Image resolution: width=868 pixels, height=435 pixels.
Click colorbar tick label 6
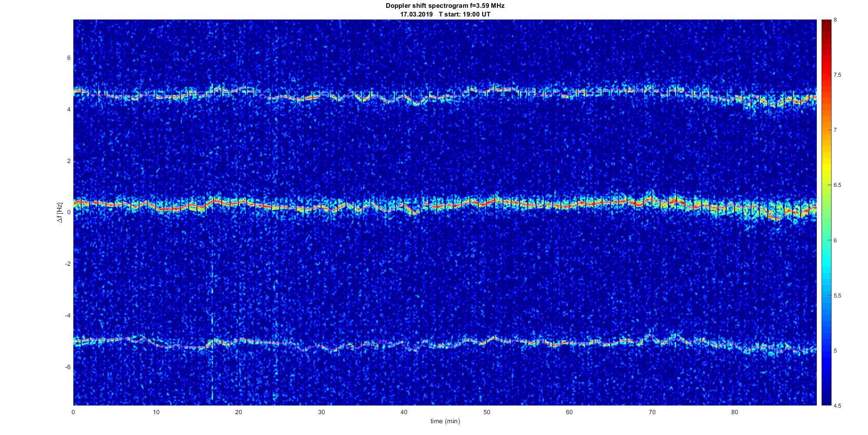click(x=835, y=240)
